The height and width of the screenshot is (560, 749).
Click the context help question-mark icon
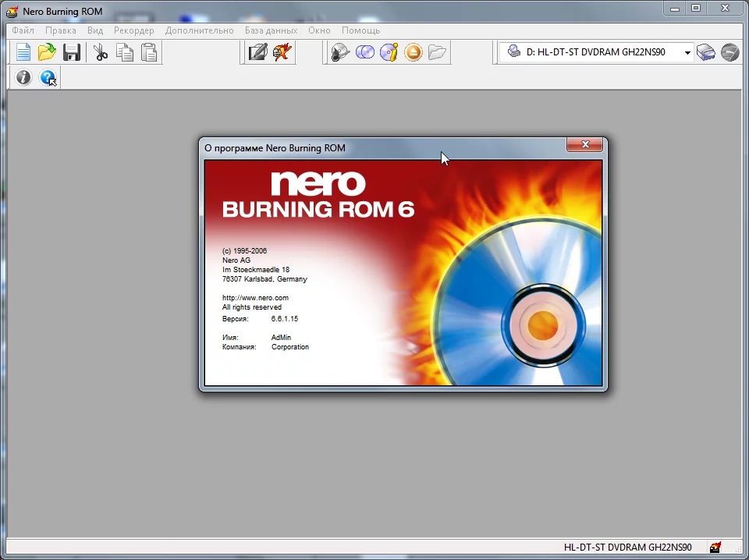[x=48, y=77]
